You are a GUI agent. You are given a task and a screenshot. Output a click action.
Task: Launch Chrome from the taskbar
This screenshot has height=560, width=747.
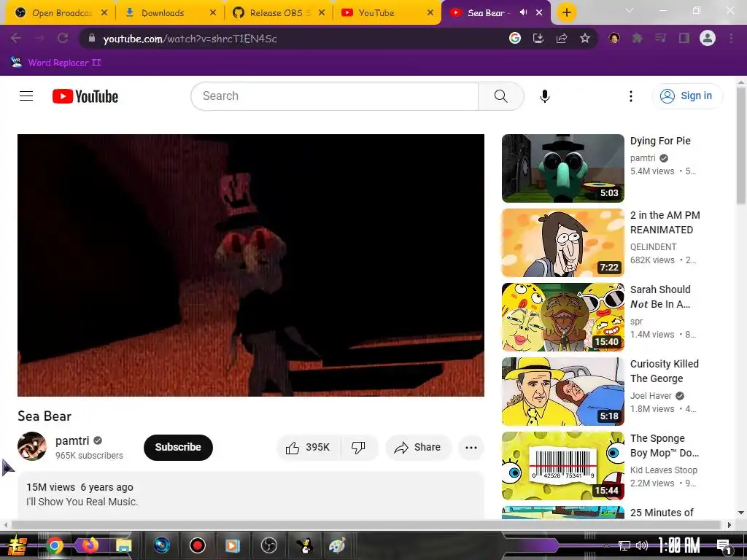click(54, 545)
